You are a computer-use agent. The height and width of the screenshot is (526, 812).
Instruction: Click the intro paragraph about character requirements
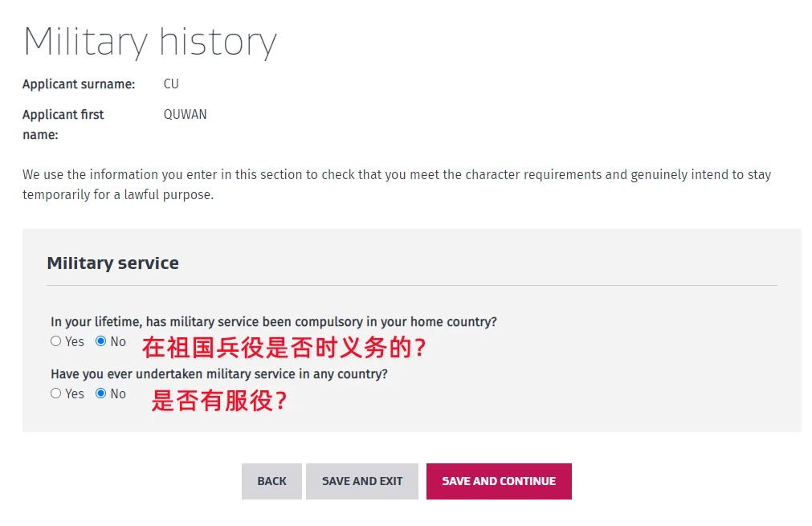pos(396,184)
